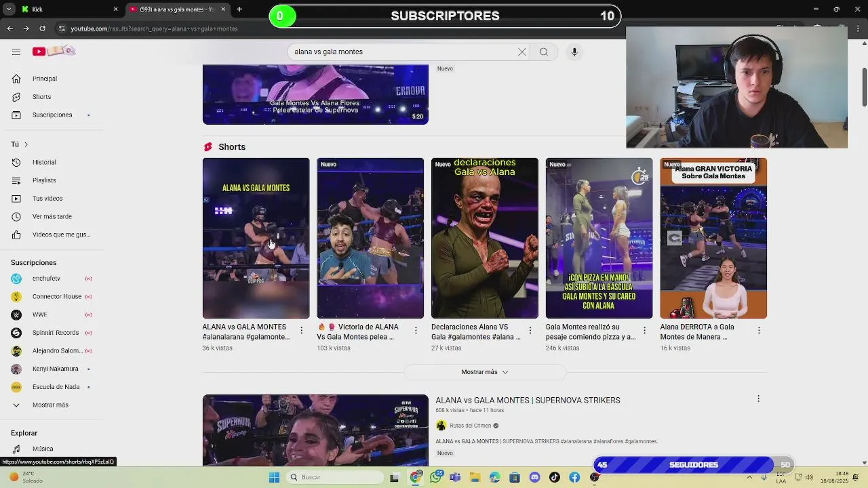This screenshot has height=488, width=868.
Task: Open File Explorer from the taskbar
Action: (475, 477)
